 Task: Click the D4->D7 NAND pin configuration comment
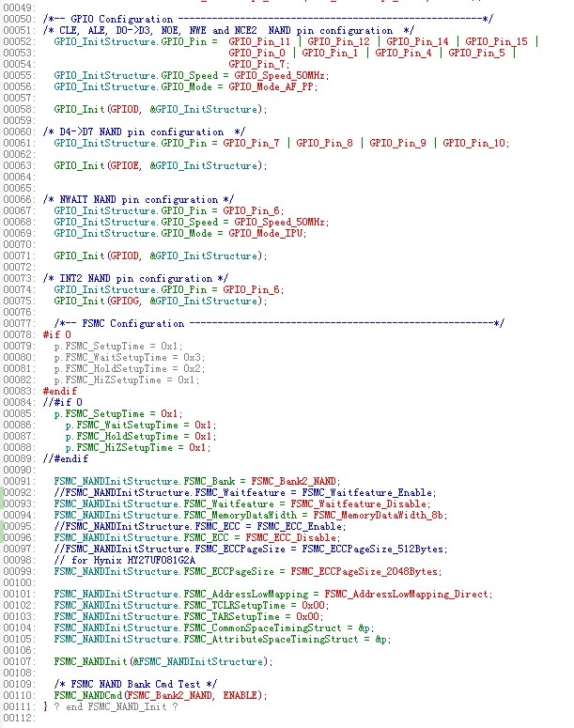coord(144,132)
